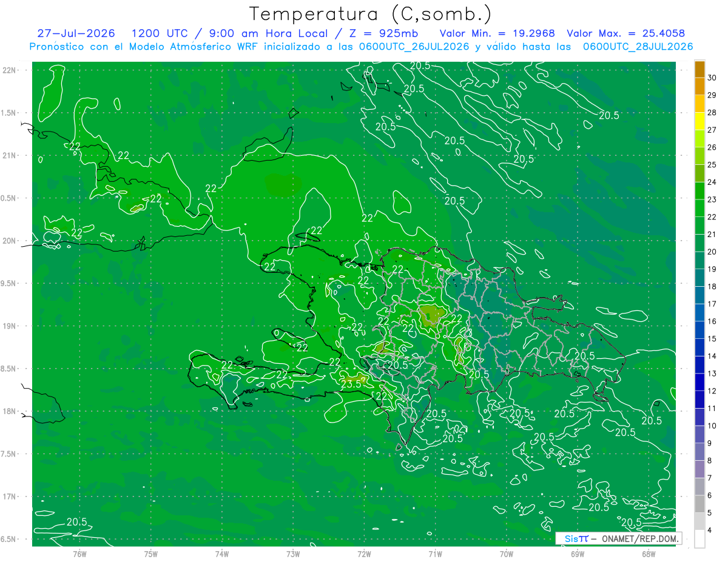Click the color scale label "30"
728x562 pixels.
(x=712, y=78)
